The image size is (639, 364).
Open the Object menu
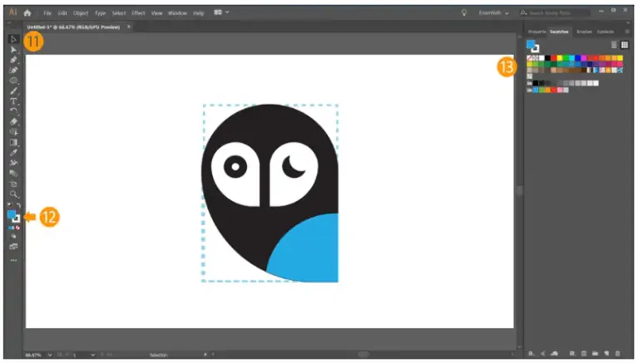click(x=80, y=13)
